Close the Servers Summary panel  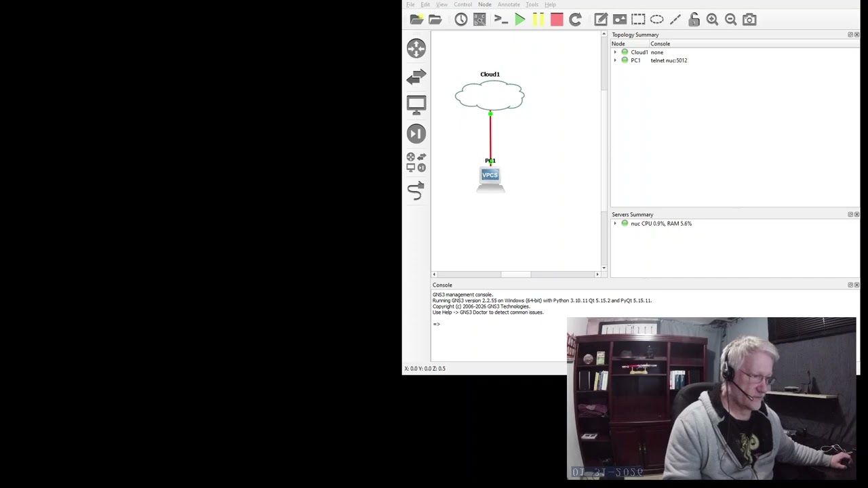tap(856, 214)
